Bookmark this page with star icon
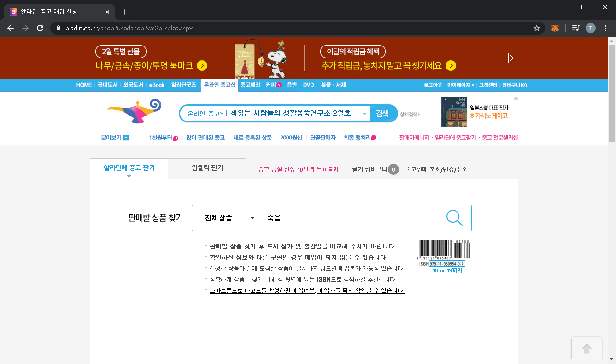 537,28
